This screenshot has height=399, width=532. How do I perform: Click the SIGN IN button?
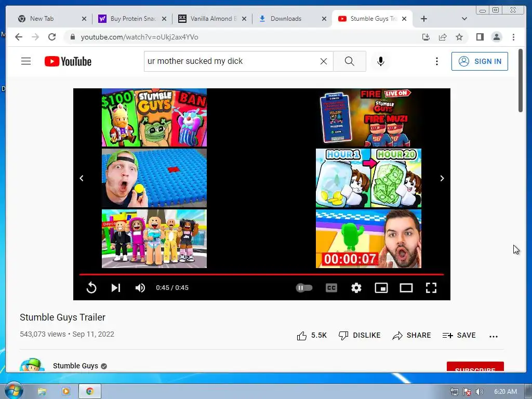480,61
